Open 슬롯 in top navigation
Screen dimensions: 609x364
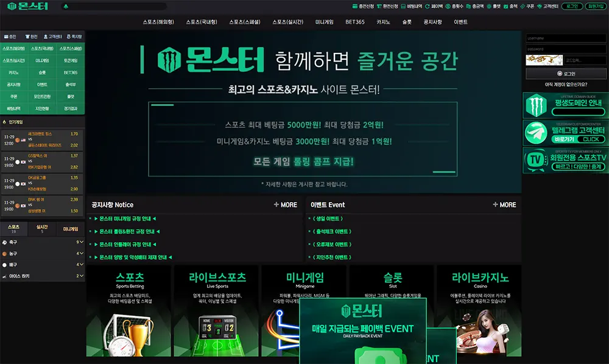tap(407, 22)
